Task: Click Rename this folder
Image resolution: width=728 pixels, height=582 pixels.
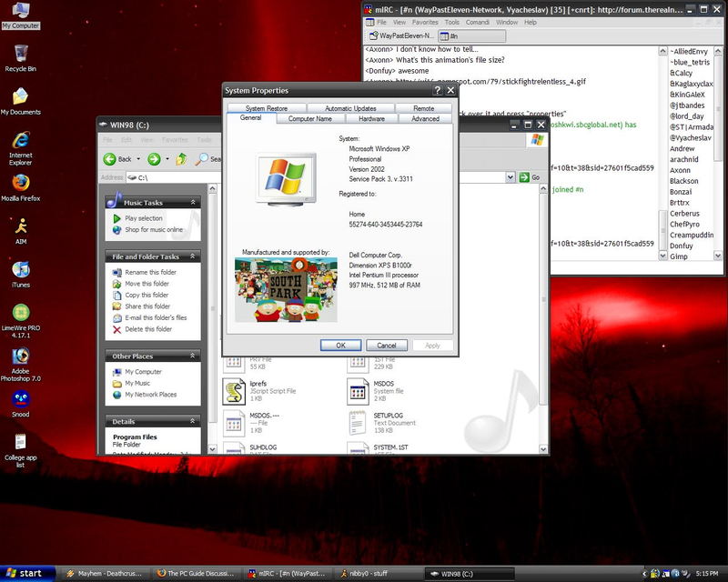Action: [150, 273]
